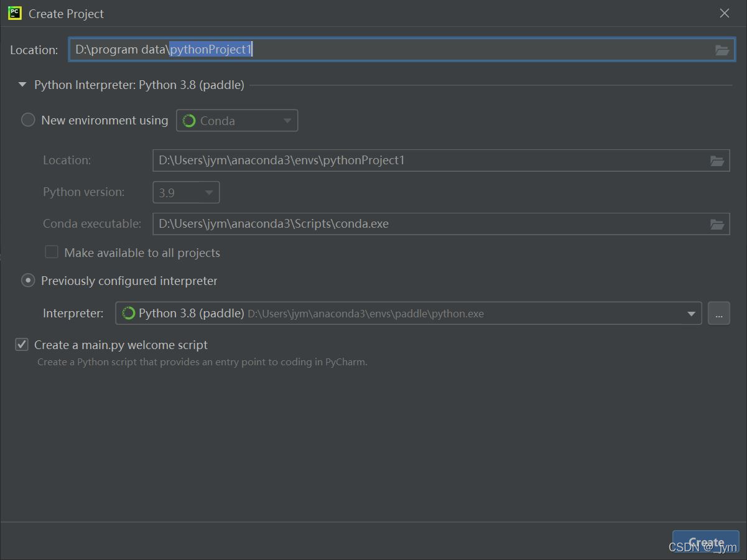The width and height of the screenshot is (747, 560).
Task: Select the Previously configured interpreter radio button
Action: coord(28,281)
